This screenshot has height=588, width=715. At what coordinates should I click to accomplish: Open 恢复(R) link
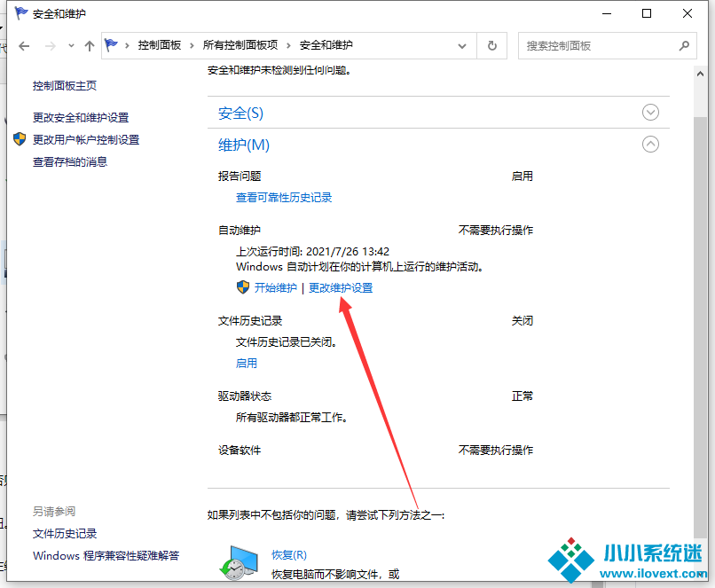(x=289, y=554)
